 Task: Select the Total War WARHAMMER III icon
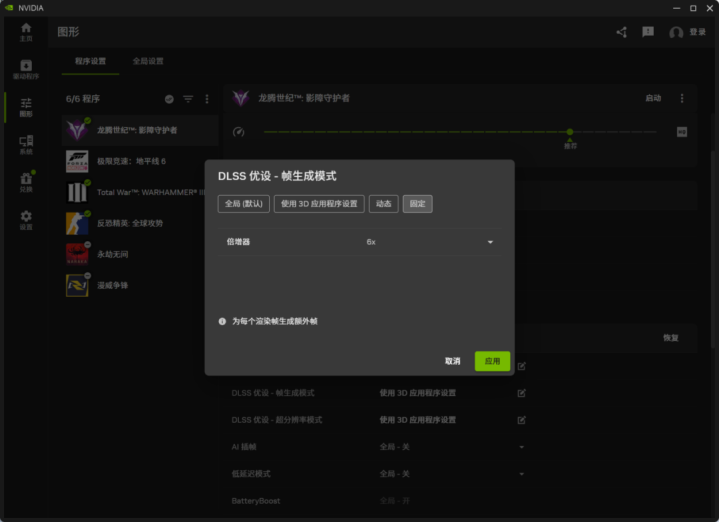(77, 192)
